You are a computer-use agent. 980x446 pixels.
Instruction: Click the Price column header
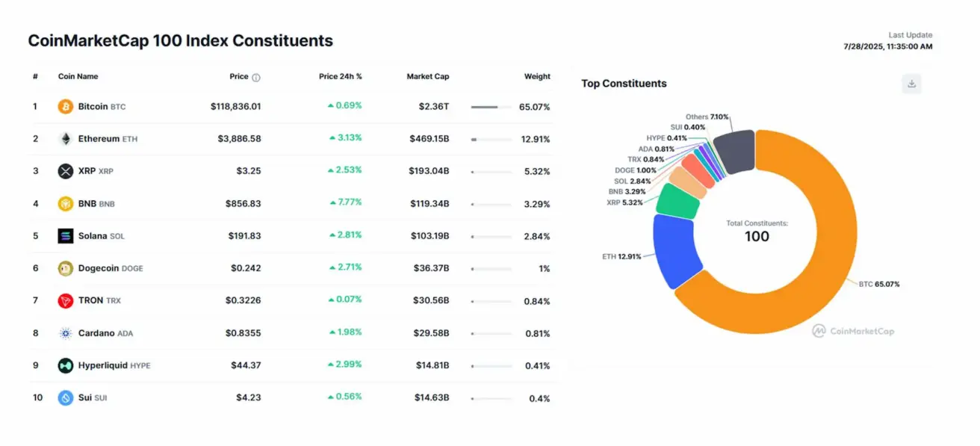[239, 76]
